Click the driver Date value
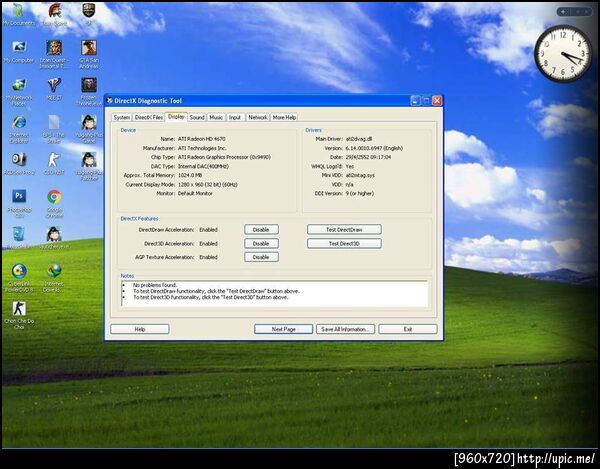The image size is (600, 469). (x=368, y=157)
